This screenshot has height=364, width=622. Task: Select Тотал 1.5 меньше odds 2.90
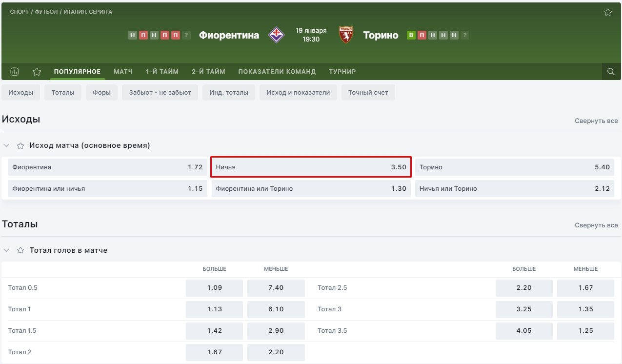[x=276, y=331]
